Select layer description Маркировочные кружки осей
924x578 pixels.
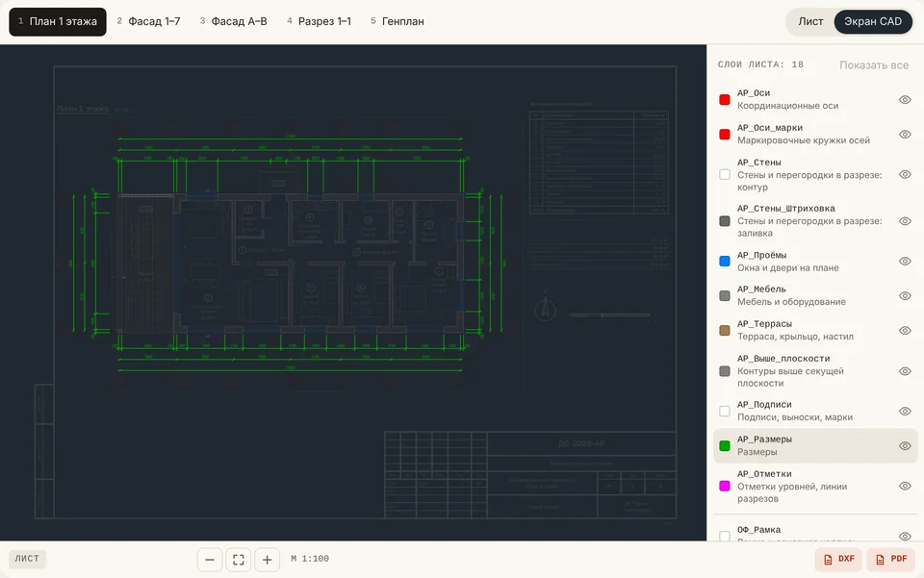click(x=804, y=140)
